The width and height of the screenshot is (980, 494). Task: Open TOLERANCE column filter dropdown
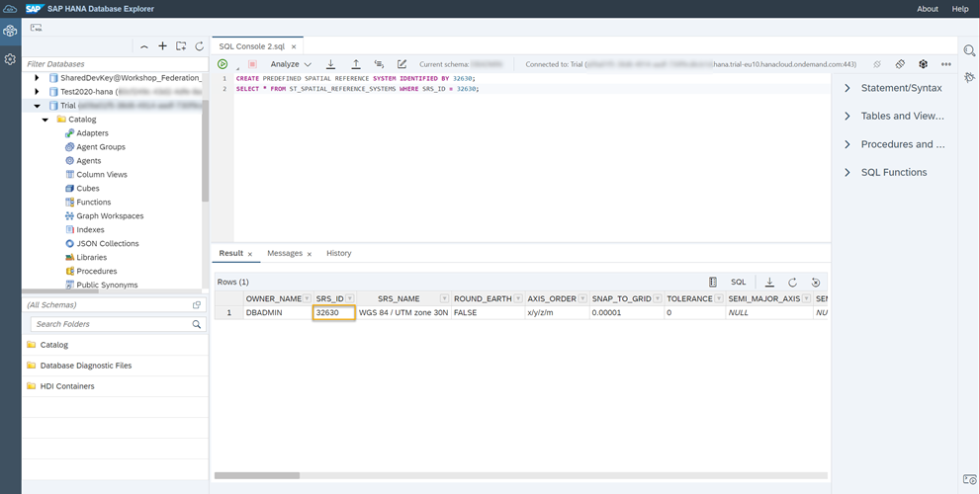(x=719, y=298)
